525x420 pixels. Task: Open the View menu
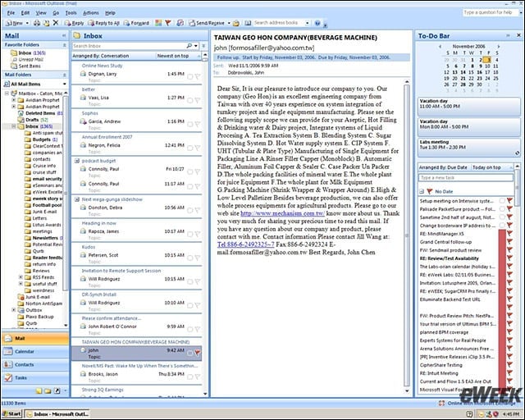pyautogui.click(x=41, y=13)
